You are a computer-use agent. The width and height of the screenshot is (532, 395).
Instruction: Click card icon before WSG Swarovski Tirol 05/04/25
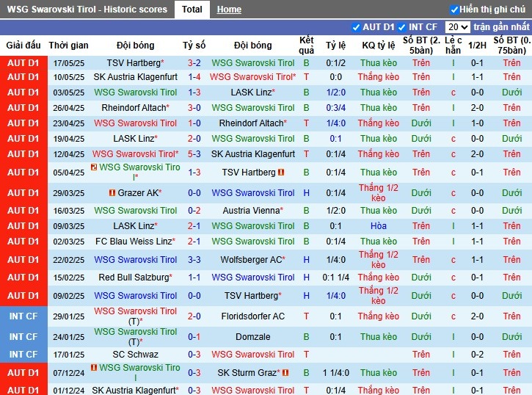(x=94, y=167)
